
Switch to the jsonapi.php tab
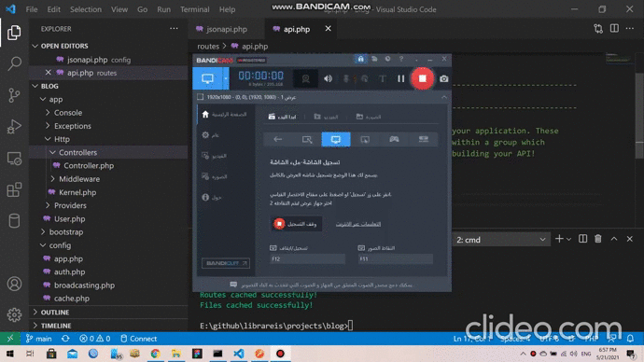pos(226,29)
